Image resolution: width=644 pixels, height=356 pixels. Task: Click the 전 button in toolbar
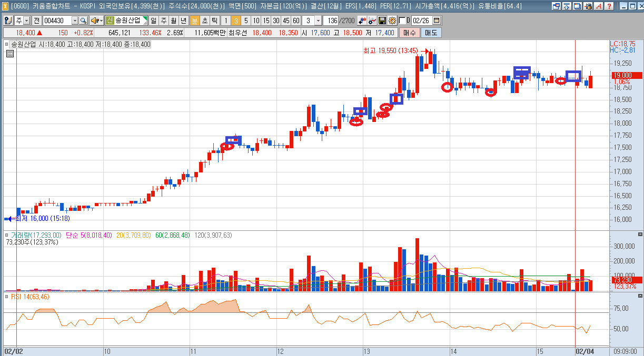point(36,21)
